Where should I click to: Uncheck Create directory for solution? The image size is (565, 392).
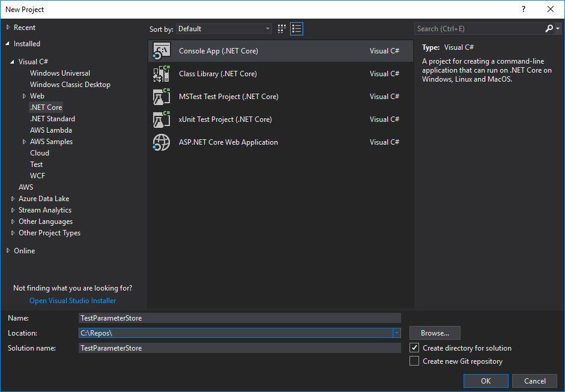tap(414, 348)
